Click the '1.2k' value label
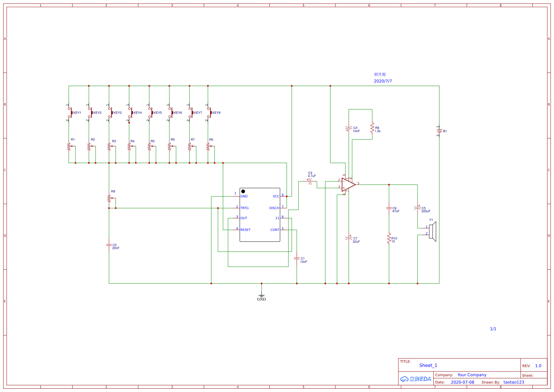 pos(378,131)
